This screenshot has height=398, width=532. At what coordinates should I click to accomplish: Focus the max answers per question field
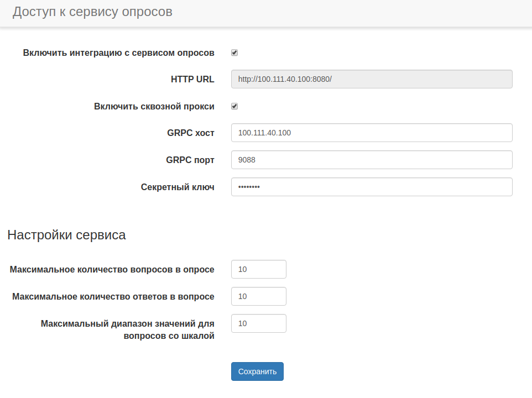258,296
